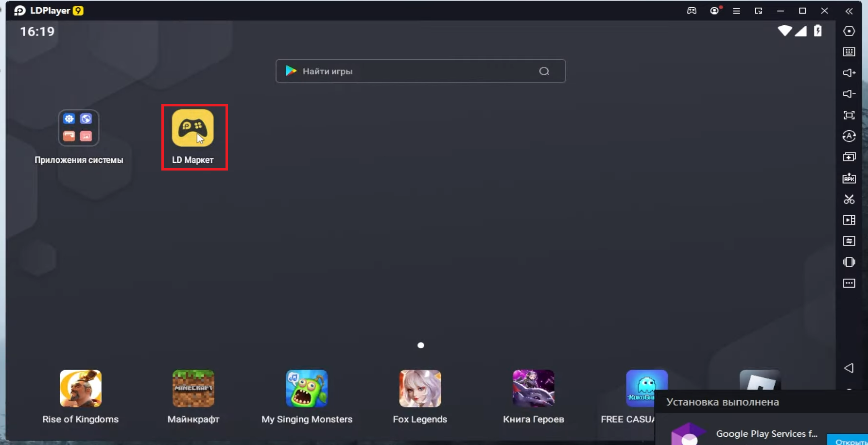868x445 pixels.
Task: Open the multi-instance plus icon in sidebar
Action: [x=849, y=157]
